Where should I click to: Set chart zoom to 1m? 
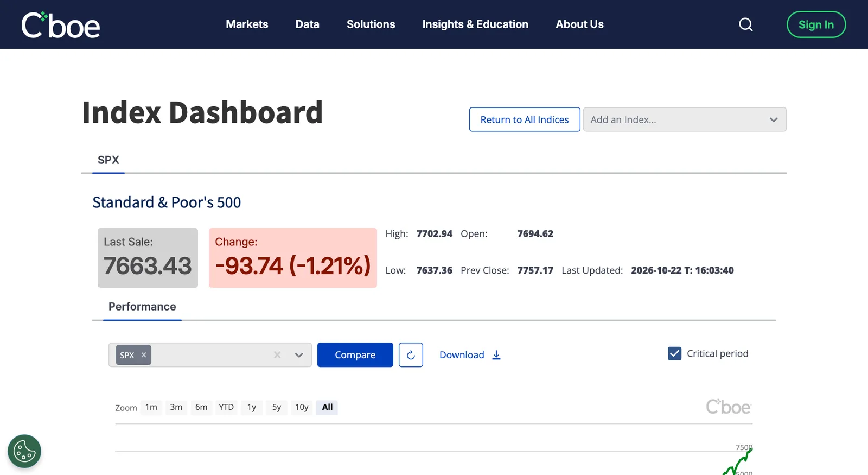coord(151,407)
